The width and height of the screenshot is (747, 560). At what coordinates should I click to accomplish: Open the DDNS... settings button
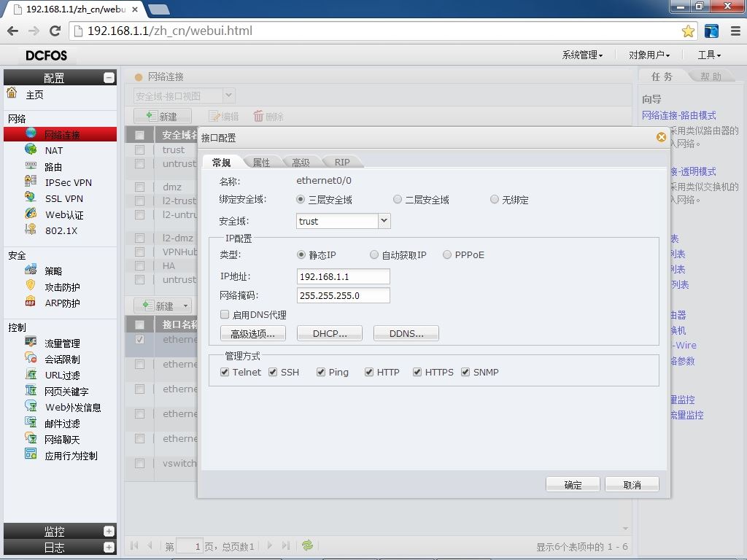pos(406,334)
